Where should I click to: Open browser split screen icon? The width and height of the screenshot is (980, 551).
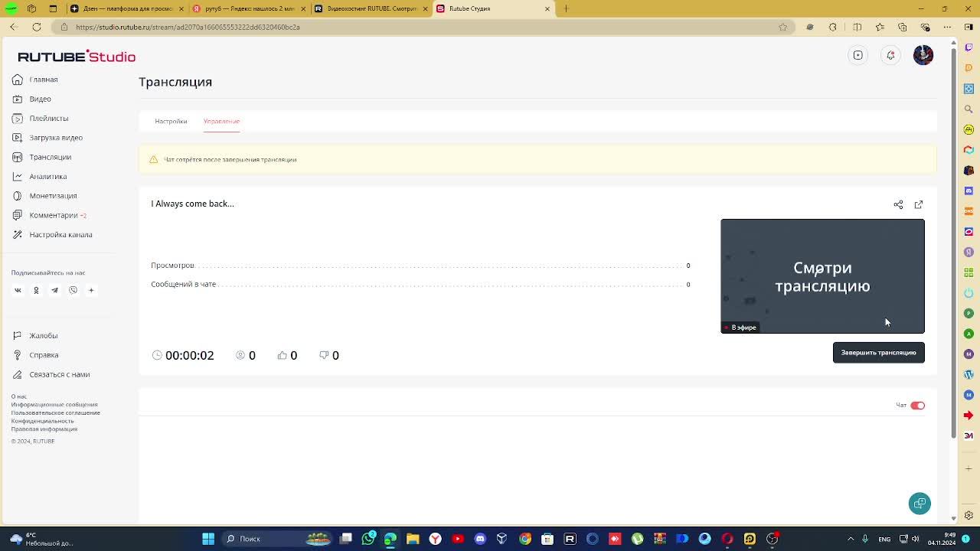(857, 27)
